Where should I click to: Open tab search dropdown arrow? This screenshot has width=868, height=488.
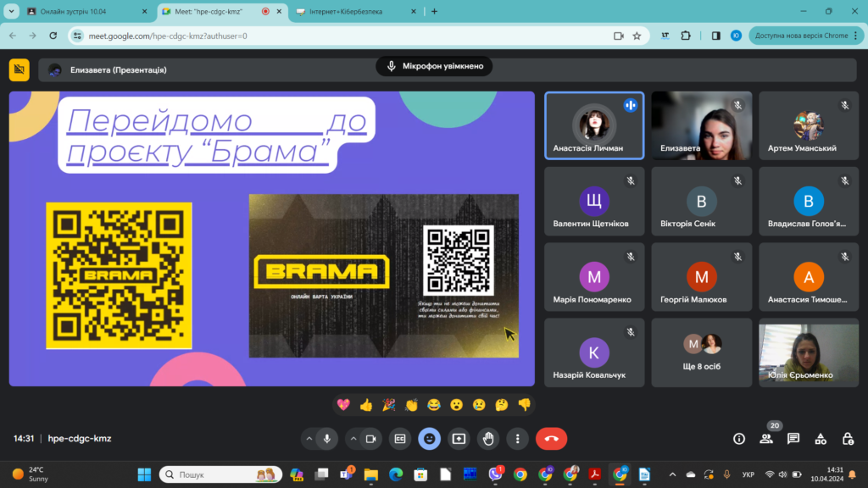pyautogui.click(x=11, y=12)
